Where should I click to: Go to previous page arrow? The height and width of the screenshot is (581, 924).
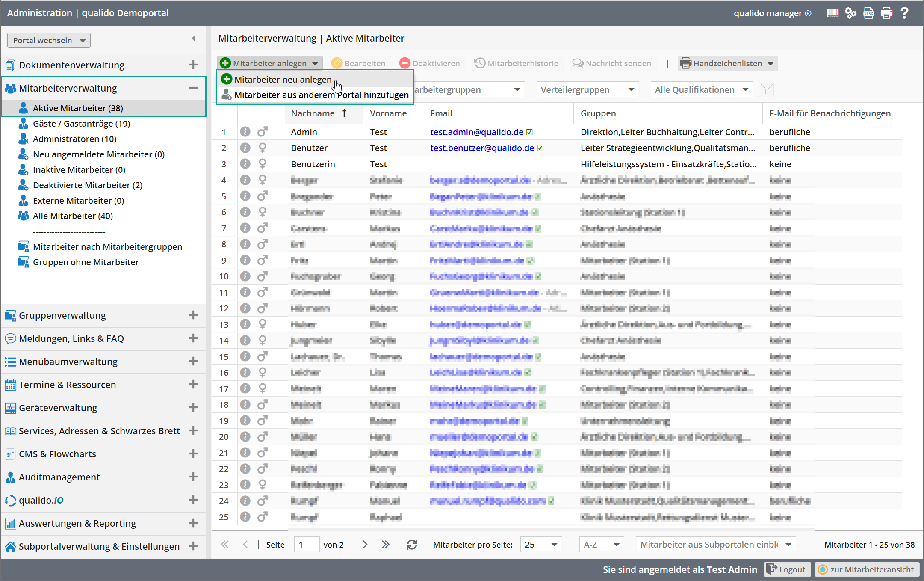click(x=245, y=545)
